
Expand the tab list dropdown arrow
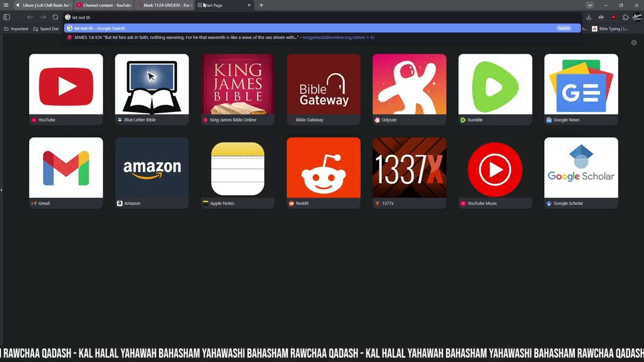(x=590, y=5)
